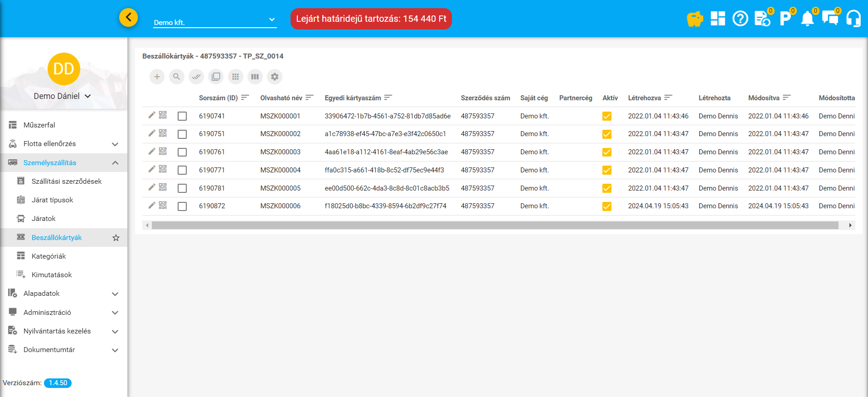Toggle the Aktív checkbox for MSZK000004
The width and height of the screenshot is (868, 397).
(x=606, y=170)
